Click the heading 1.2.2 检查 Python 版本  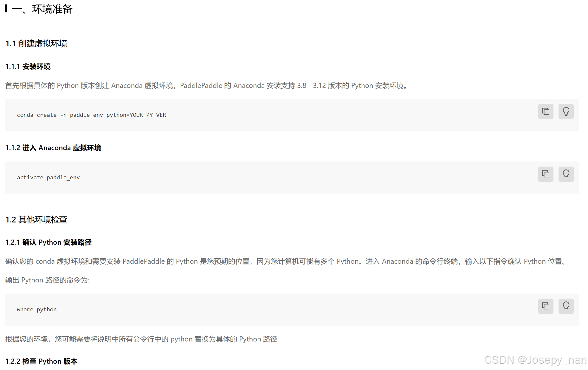click(x=41, y=361)
